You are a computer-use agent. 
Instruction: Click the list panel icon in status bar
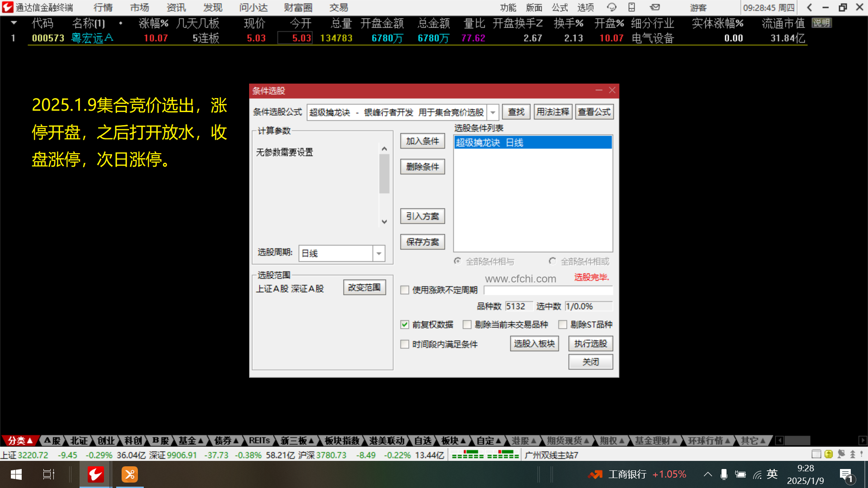point(816,454)
